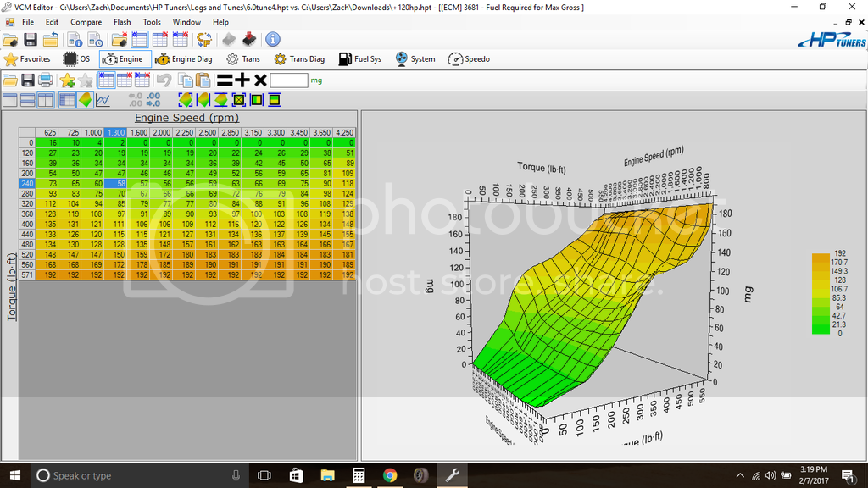868x488 pixels.
Task: Decrease decimal places icon
Action: [x=136, y=100]
